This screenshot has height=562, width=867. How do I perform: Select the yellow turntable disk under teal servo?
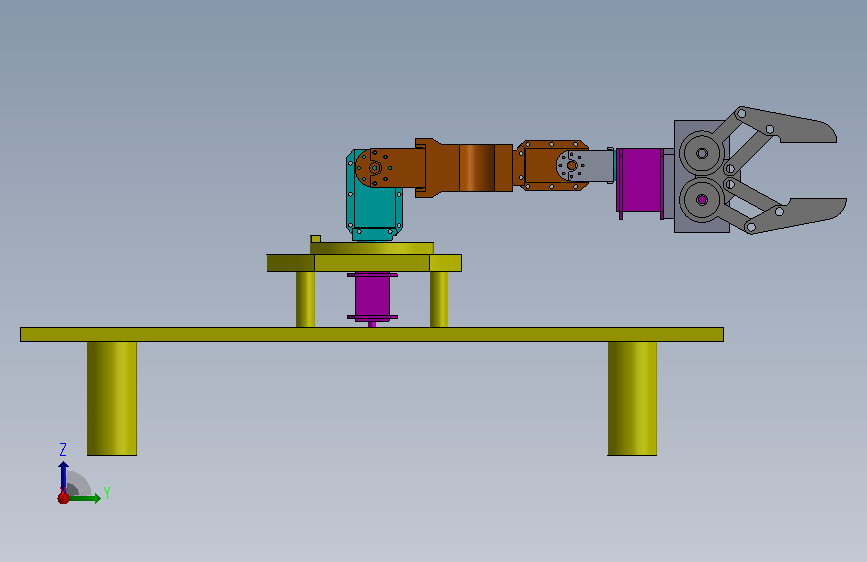372,248
